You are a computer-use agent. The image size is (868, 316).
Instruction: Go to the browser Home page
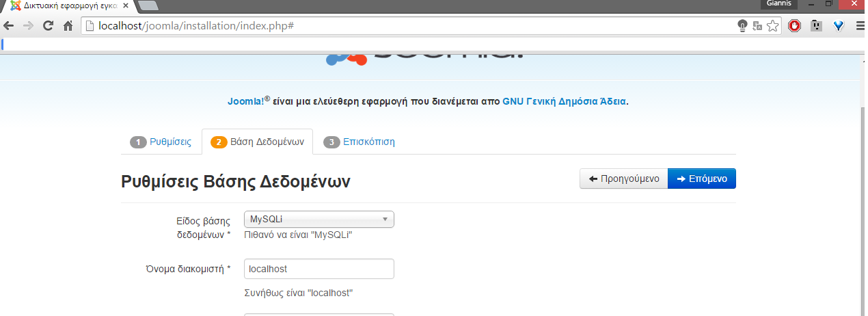[x=68, y=26]
